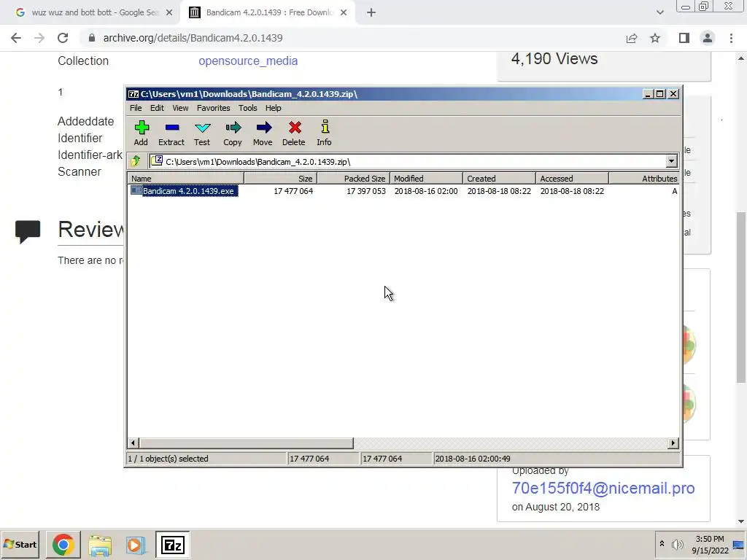
Task: Open the Chrome three-dot menu
Action: click(731, 38)
